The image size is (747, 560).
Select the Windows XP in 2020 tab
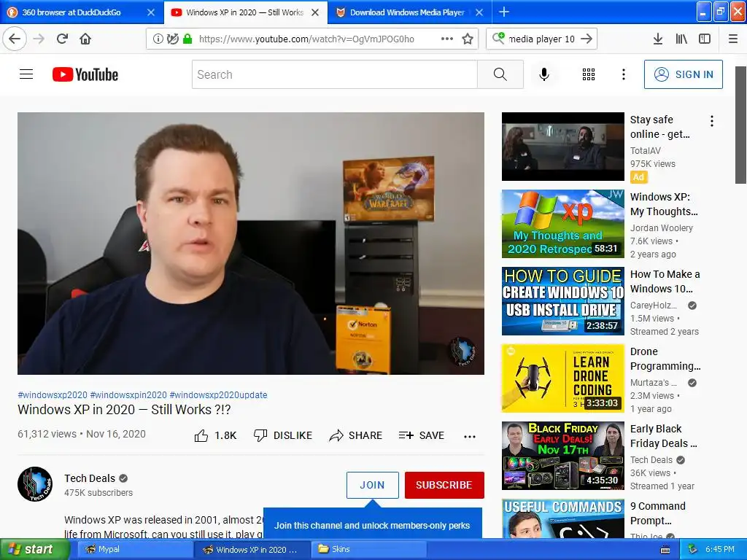tap(245, 12)
